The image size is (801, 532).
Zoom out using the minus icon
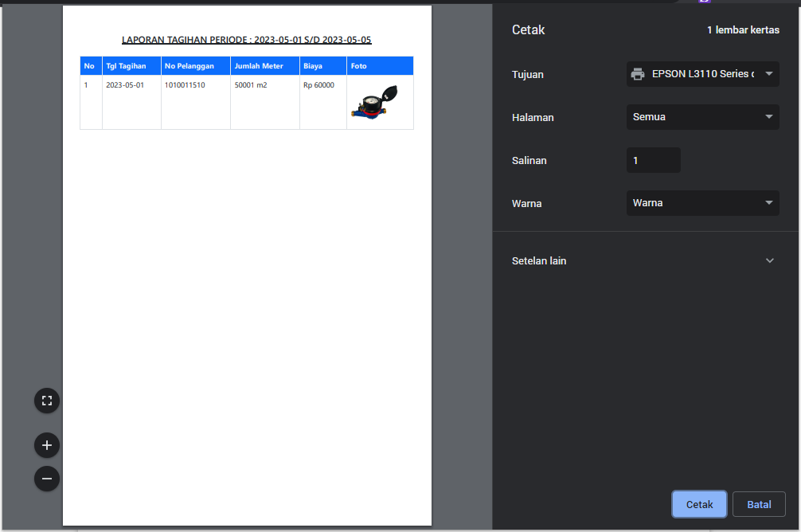coord(46,479)
